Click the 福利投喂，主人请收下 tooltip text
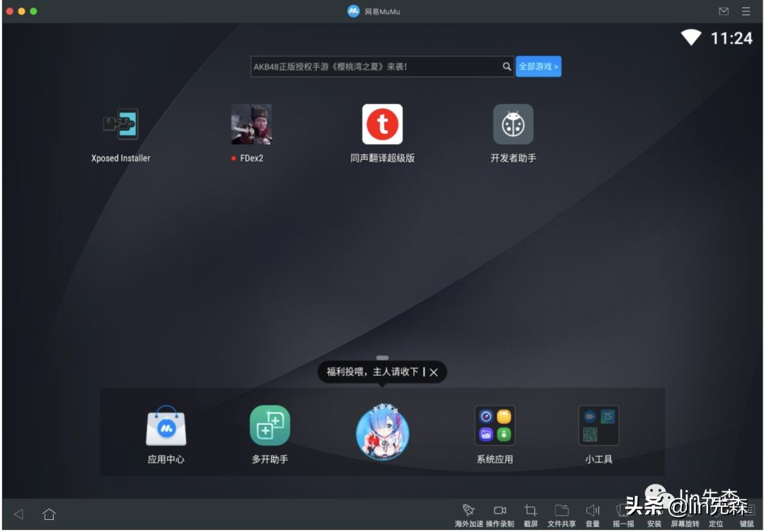Image resolution: width=764 pixels, height=532 pixels. [x=372, y=372]
